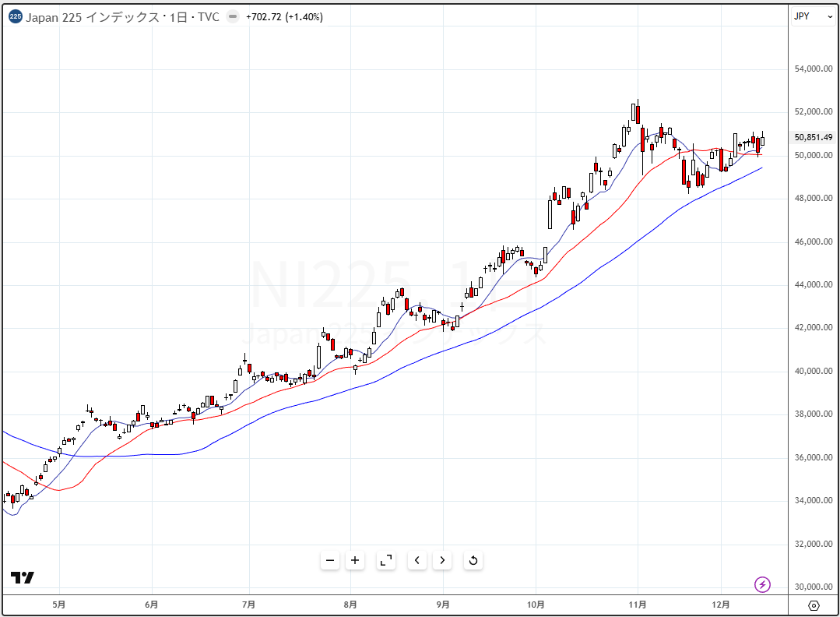Click the 7月 label on time axis
Viewport: 840px width, 617px height.
(x=249, y=604)
